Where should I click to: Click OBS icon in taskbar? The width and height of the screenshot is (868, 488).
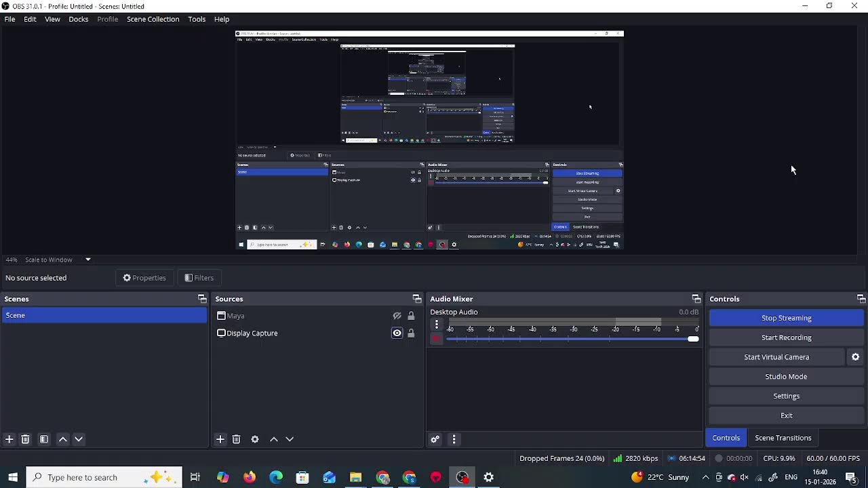point(462,477)
